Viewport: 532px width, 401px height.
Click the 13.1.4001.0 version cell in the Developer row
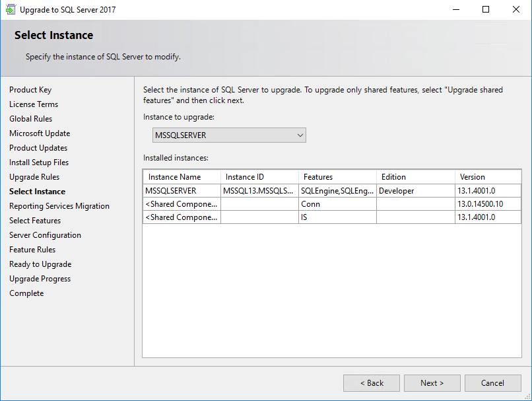[x=488, y=191]
